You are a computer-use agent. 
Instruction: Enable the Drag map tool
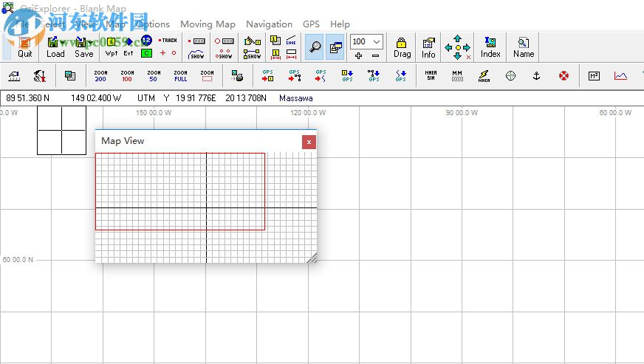pos(402,47)
